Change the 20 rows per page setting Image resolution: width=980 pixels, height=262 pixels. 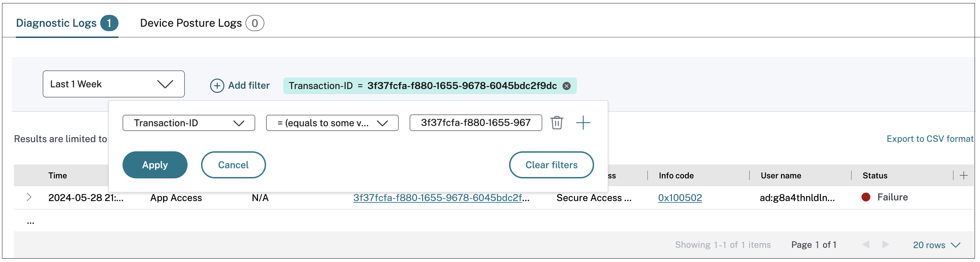(936, 245)
